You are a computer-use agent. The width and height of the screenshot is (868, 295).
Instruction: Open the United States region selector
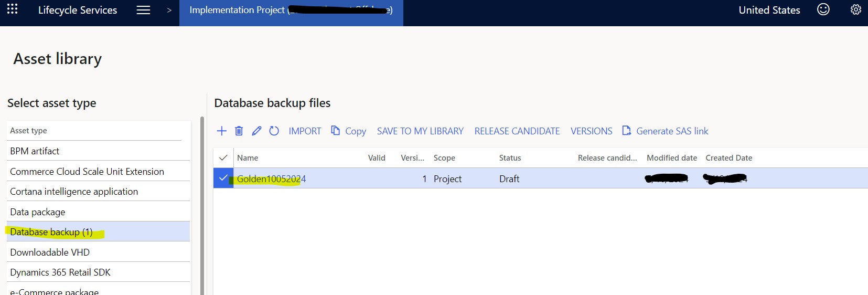point(769,10)
